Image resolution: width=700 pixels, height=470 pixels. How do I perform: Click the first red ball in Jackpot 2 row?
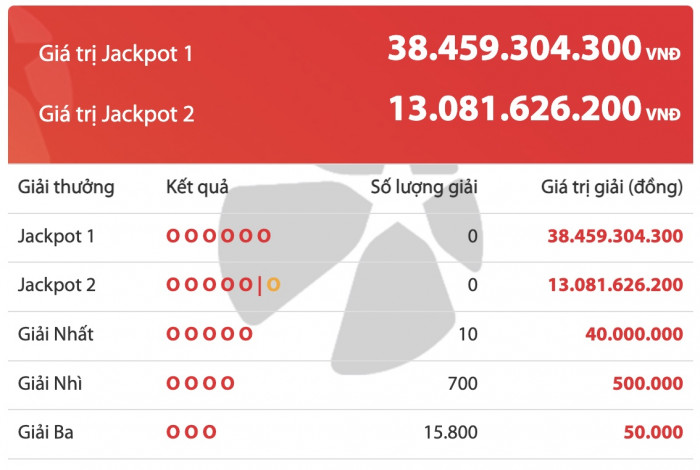tap(173, 285)
